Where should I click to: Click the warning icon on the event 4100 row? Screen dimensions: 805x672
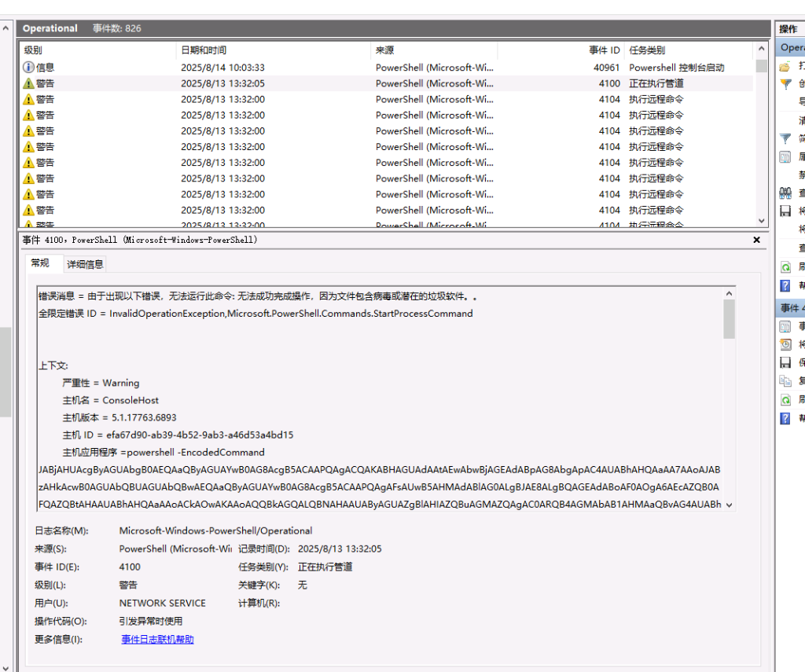29,83
